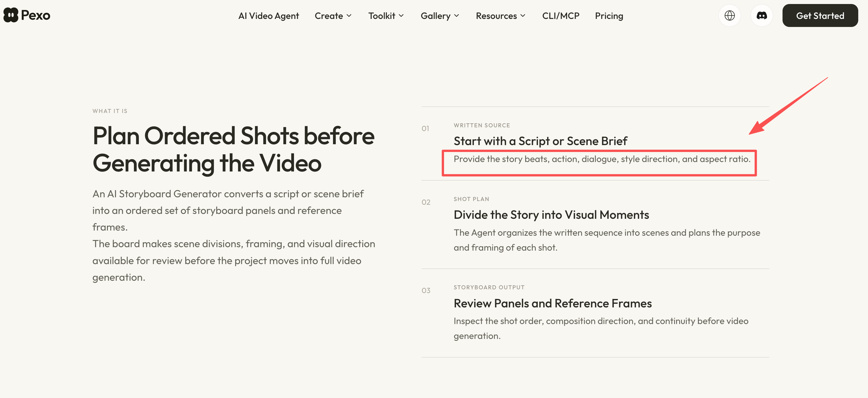Go to AI Video Agent page

pos(268,16)
